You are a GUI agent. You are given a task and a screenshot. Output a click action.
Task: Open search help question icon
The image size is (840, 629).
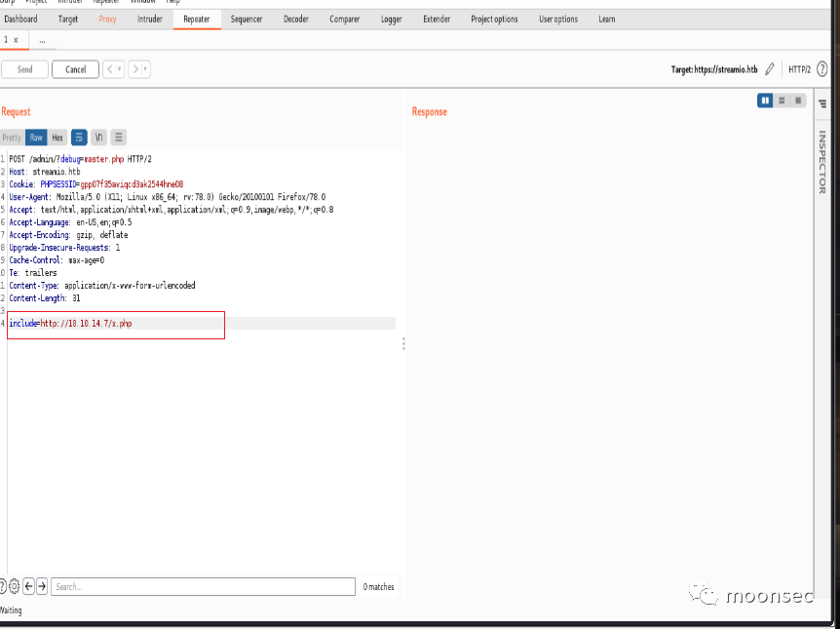pos(3,586)
